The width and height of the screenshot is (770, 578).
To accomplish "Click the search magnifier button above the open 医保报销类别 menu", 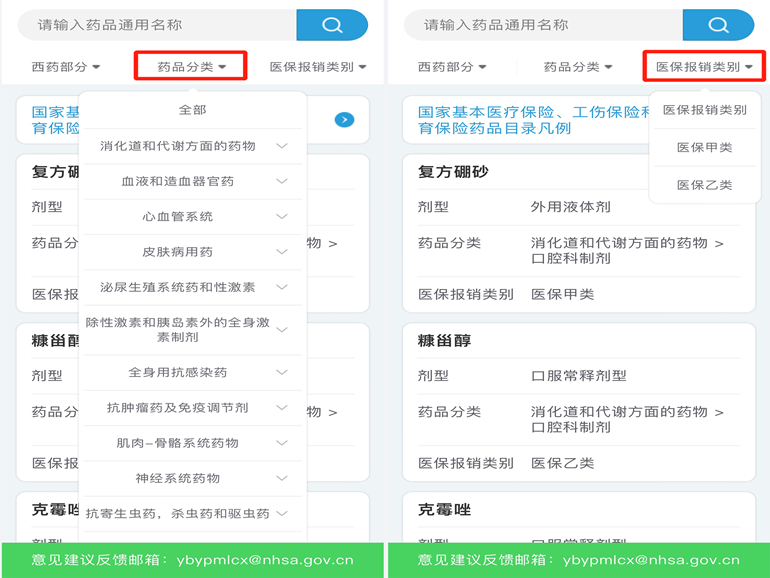I will point(718,25).
